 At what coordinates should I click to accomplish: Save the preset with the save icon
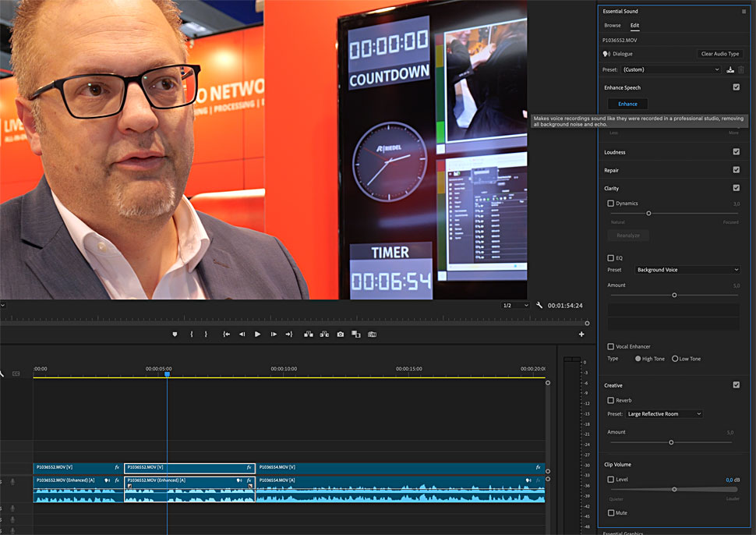(x=730, y=69)
